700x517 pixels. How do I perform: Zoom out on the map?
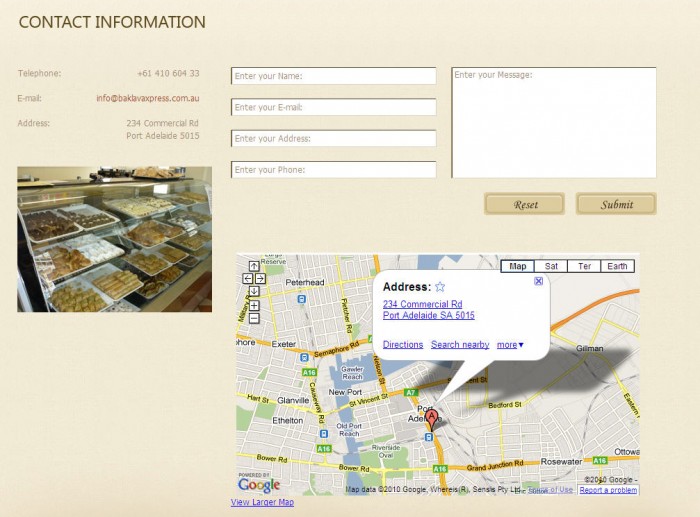(x=254, y=318)
